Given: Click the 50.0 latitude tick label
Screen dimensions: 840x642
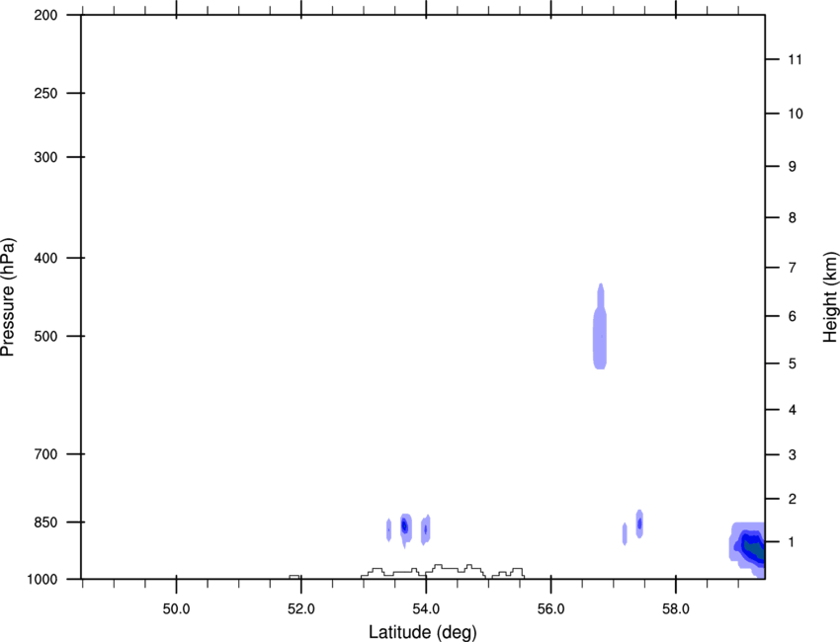Looking at the screenshot, I should click(x=176, y=608).
